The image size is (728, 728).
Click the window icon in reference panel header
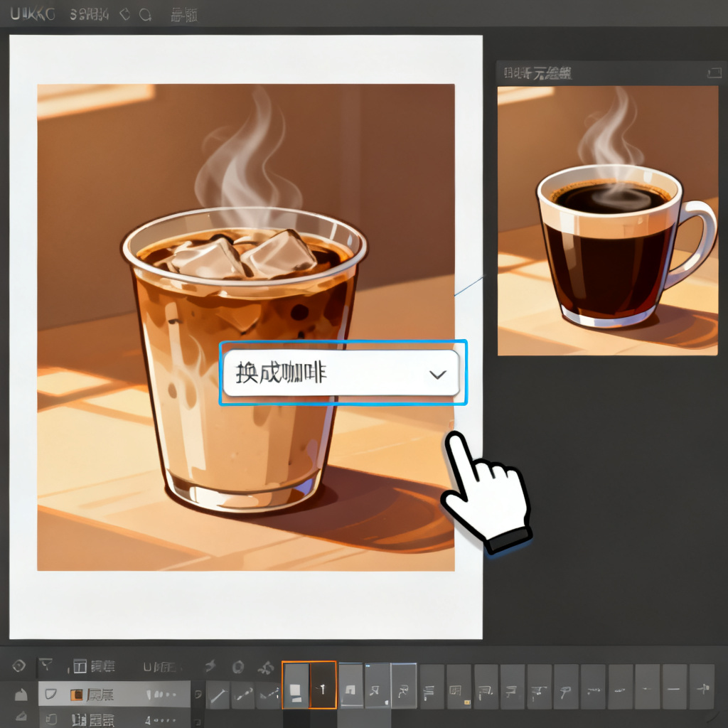(714, 73)
